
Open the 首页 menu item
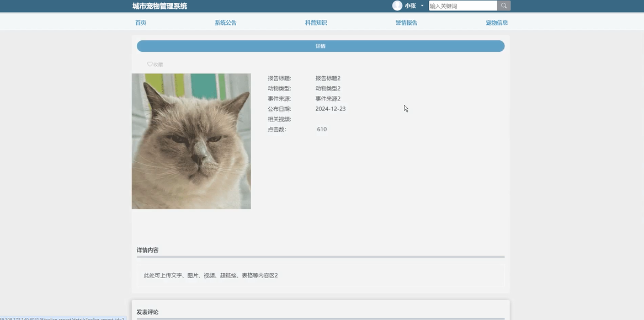(x=141, y=23)
